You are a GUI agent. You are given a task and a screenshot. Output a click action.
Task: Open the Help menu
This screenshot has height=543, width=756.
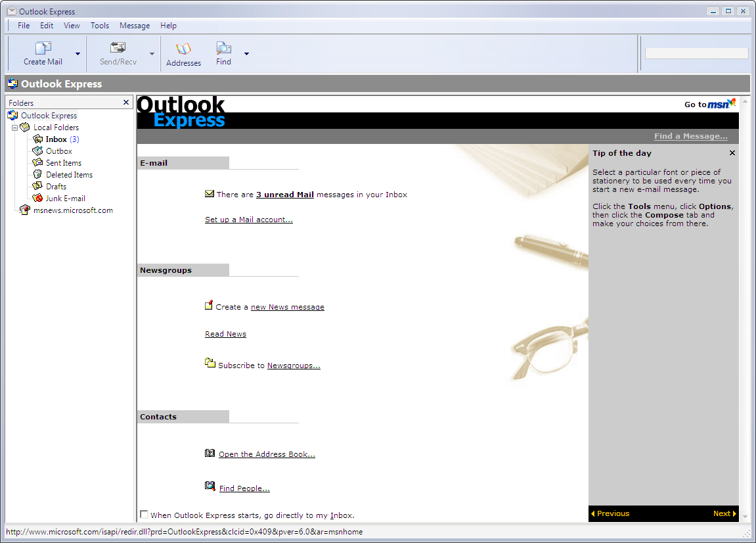(168, 26)
